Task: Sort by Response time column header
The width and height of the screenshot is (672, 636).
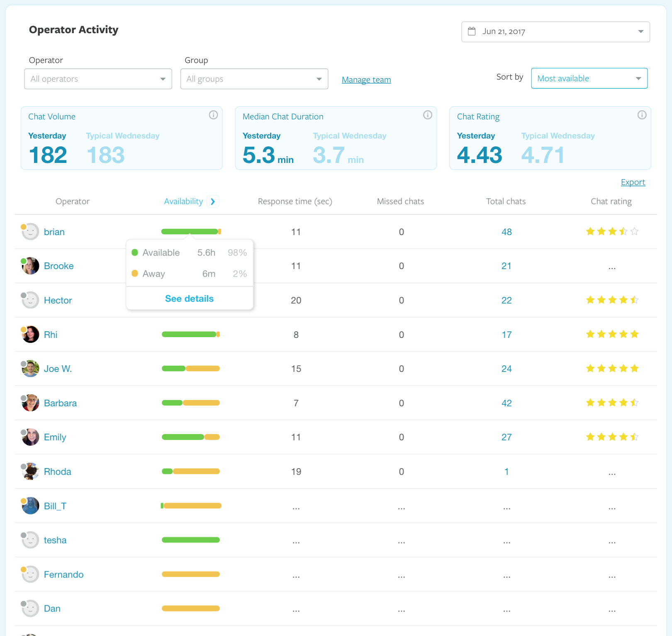Action: pyautogui.click(x=295, y=201)
